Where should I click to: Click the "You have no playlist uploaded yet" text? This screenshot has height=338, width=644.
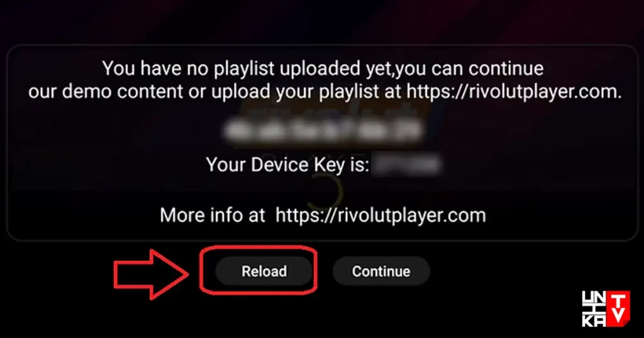click(x=246, y=68)
